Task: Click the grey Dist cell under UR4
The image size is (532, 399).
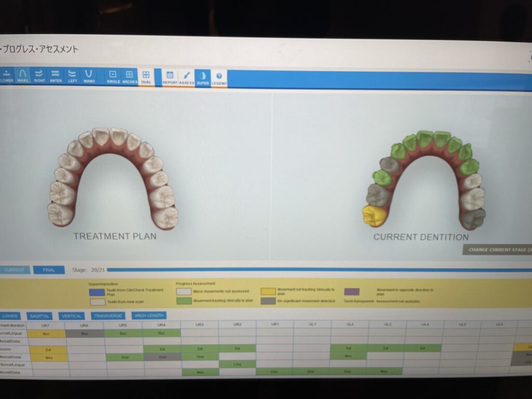Action: pyautogui.click(x=163, y=356)
